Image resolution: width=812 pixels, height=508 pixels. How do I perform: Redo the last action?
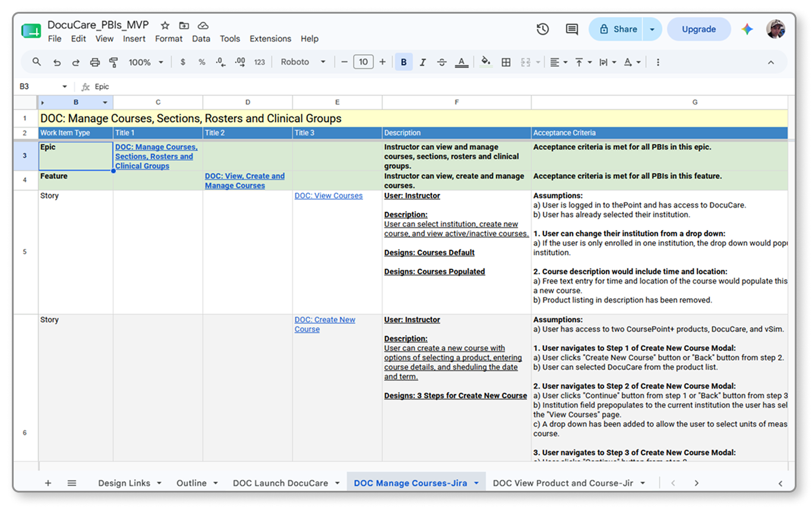point(76,62)
